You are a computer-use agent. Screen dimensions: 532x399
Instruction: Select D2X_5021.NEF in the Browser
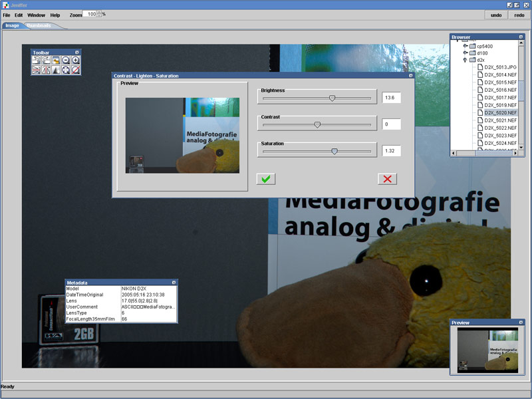pyautogui.click(x=501, y=120)
